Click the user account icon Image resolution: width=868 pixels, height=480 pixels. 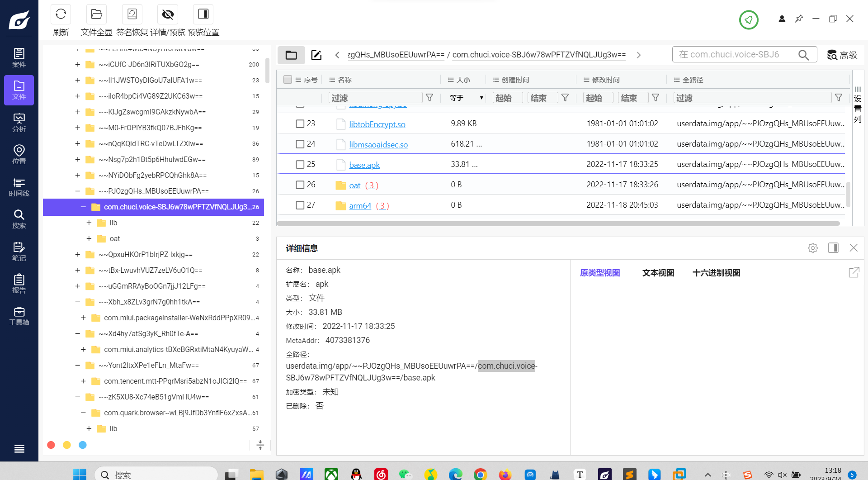coord(782,19)
